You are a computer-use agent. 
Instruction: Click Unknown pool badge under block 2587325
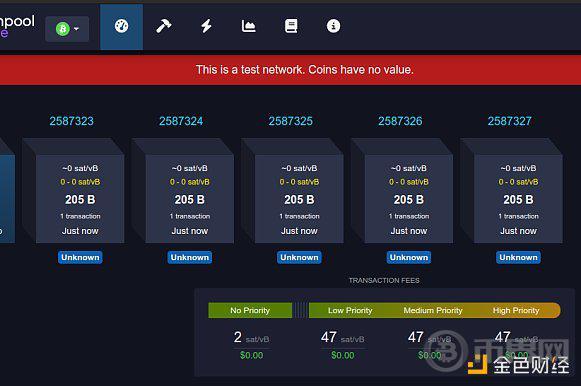click(x=299, y=257)
